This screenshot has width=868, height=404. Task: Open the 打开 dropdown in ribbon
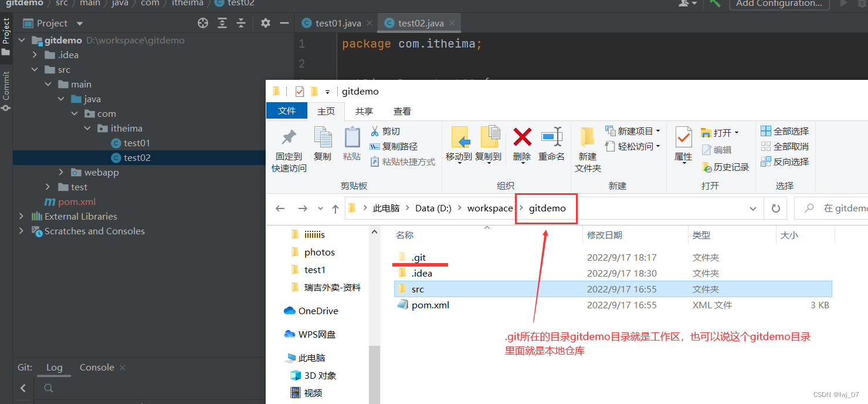pyautogui.click(x=720, y=133)
